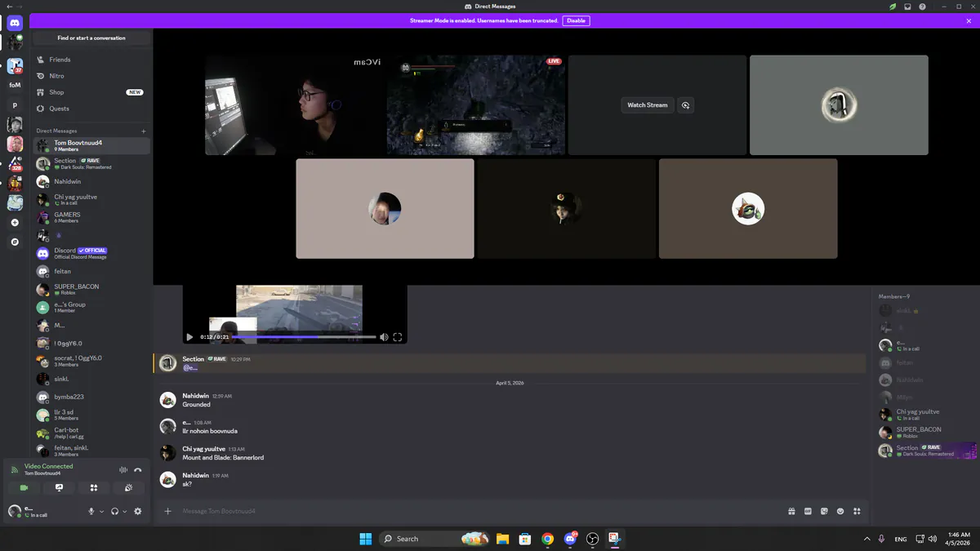Expand headphone output options arrow
Image resolution: width=980 pixels, height=551 pixels.
(x=124, y=512)
